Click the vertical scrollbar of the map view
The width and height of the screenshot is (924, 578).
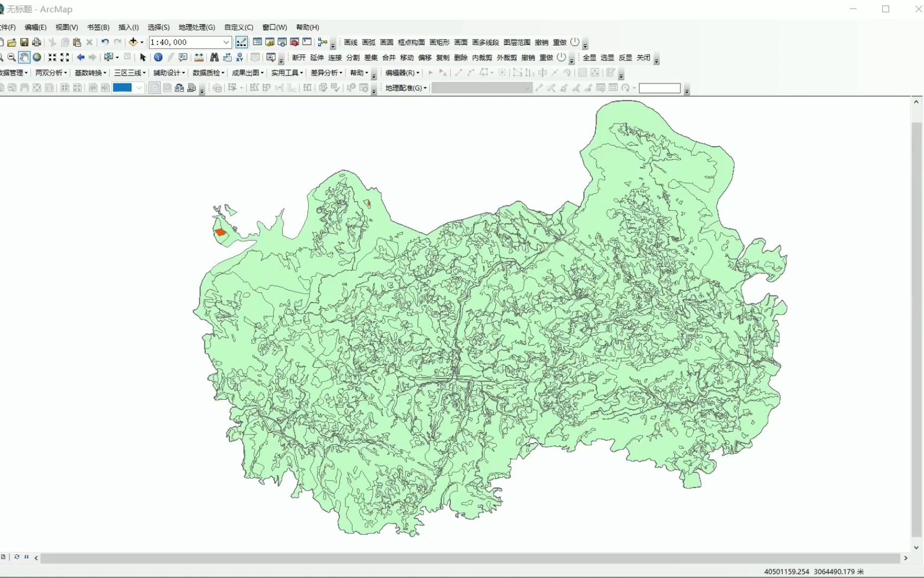[917, 329]
